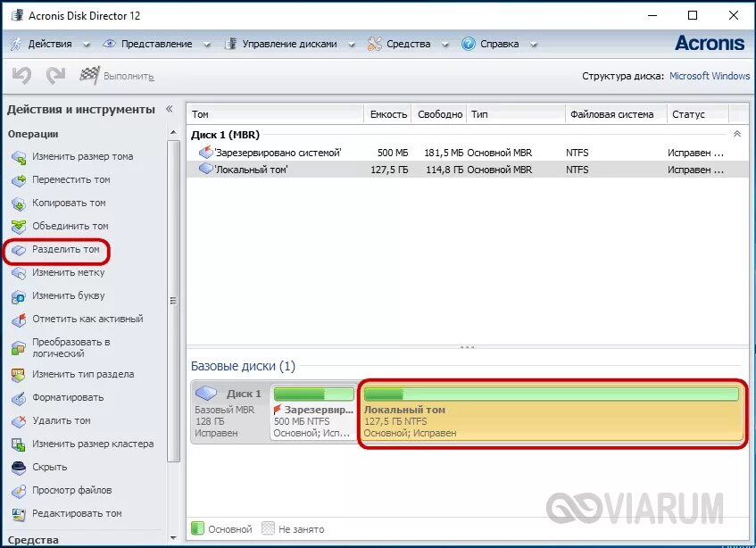Click the Форматировать icon
The width and height of the screenshot is (756, 548).
coord(19,398)
